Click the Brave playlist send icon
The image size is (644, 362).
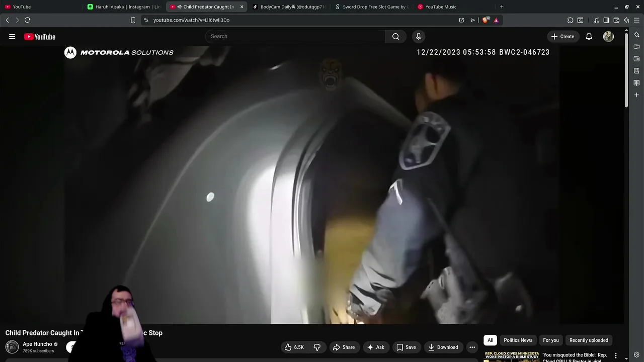[473, 20]
